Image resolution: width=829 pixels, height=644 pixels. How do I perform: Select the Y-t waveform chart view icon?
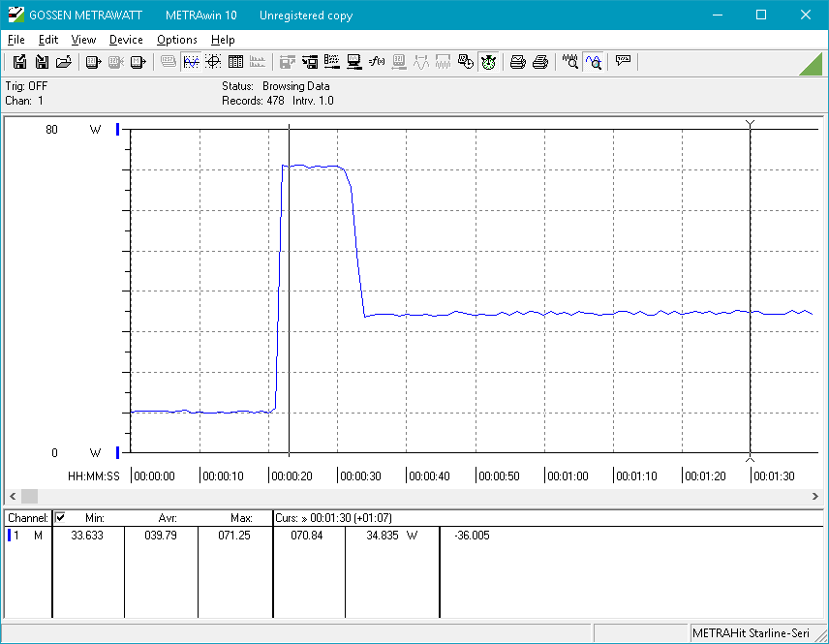(x=191, y=62)
